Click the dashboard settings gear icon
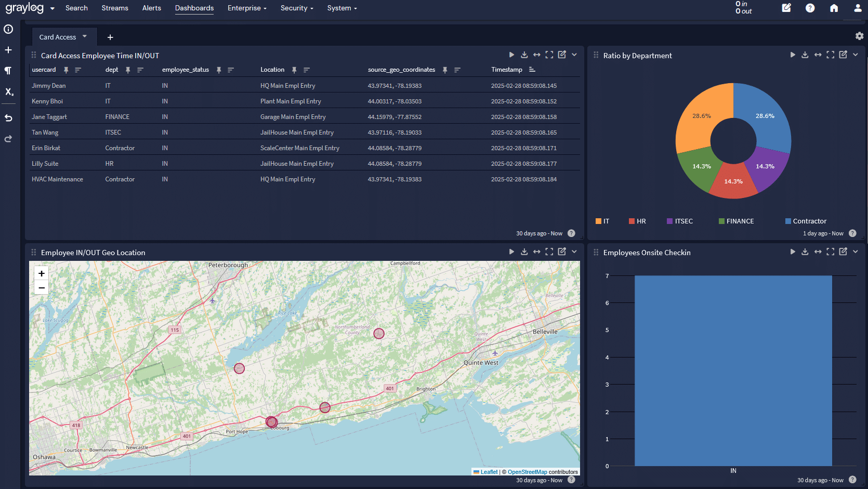868x489 pixels. 860,36
